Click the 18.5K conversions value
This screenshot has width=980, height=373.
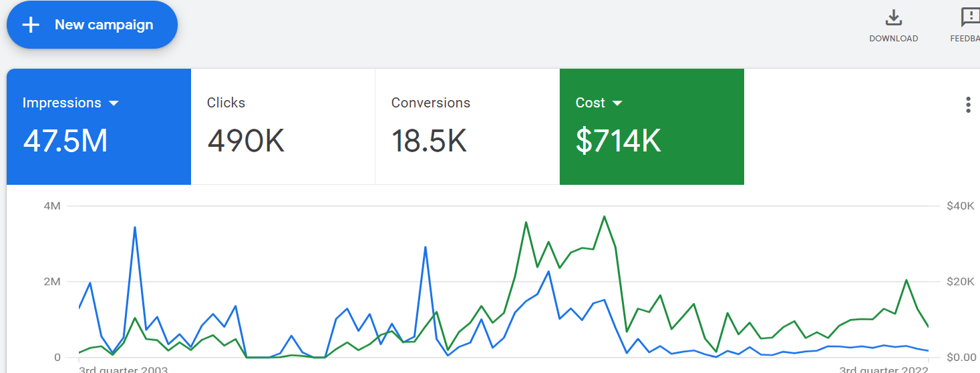click(429, 141)
